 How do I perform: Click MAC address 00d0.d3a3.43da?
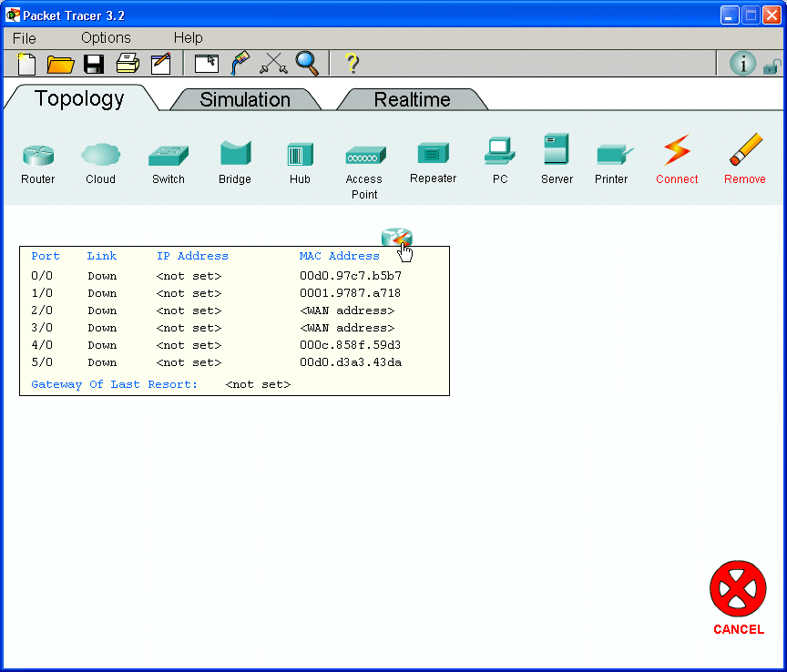[x=351, y=362]
